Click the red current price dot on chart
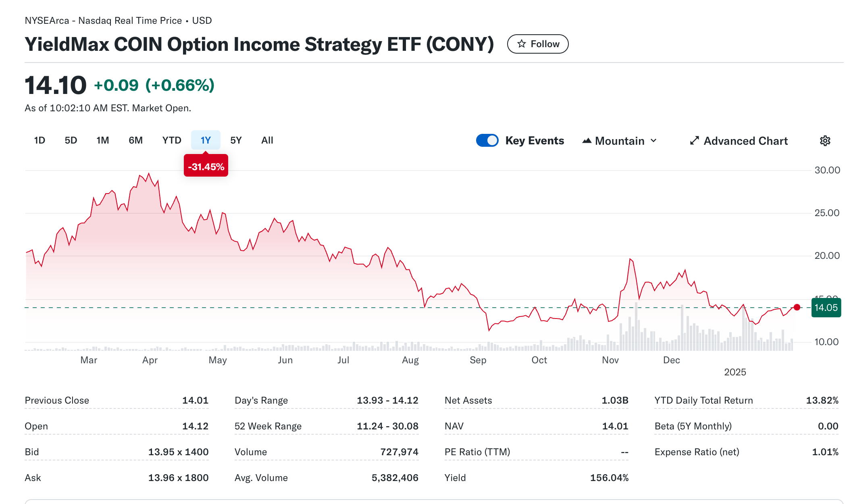849x504 pixels. [x=797, y=307]
